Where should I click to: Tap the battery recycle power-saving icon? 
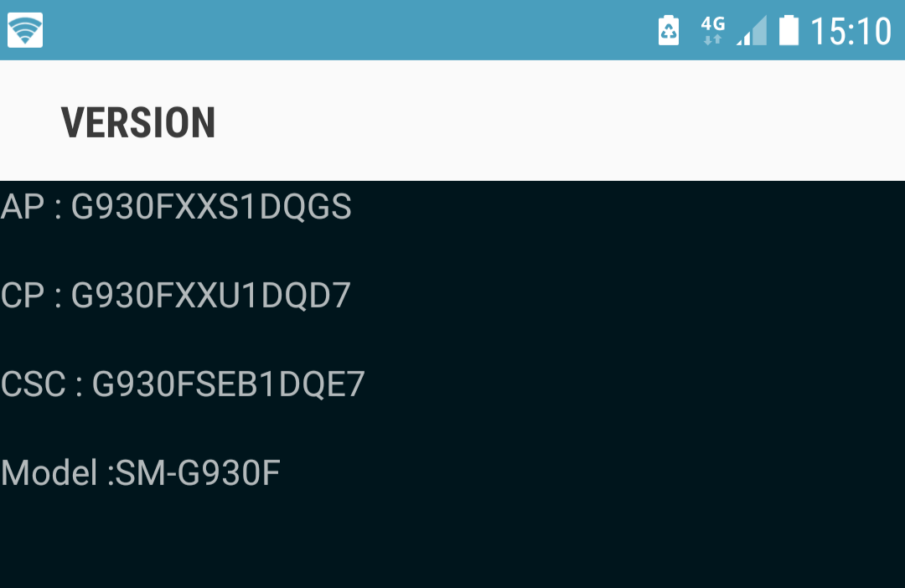(x=669, y=30)
